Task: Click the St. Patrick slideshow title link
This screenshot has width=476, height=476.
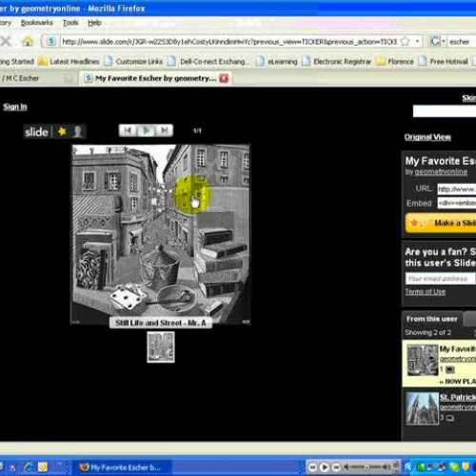Action: (x=458, y=397)
